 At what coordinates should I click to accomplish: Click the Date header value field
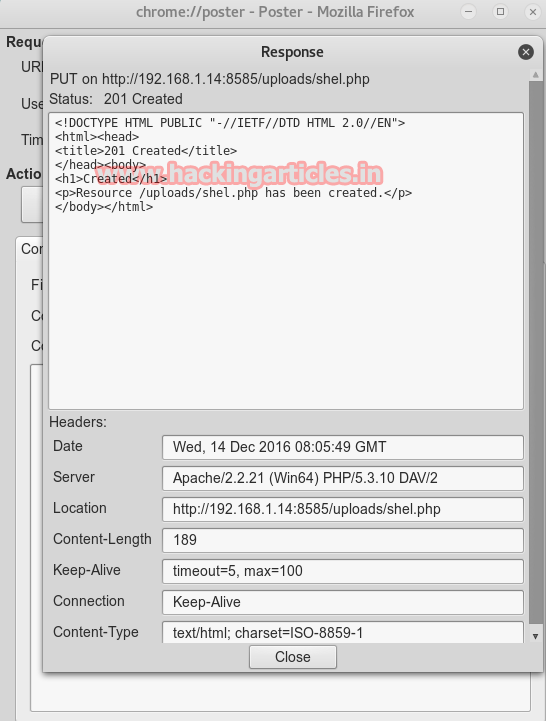click(343, 447)
